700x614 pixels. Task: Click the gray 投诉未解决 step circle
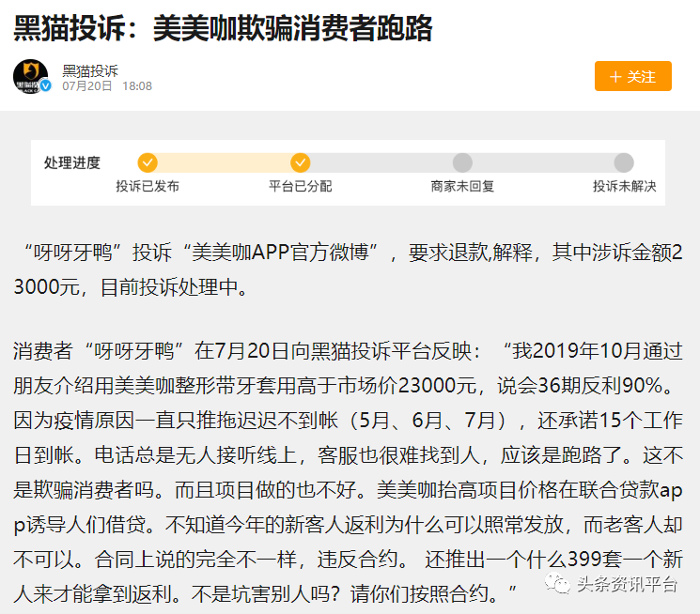[x=624, y=162]
